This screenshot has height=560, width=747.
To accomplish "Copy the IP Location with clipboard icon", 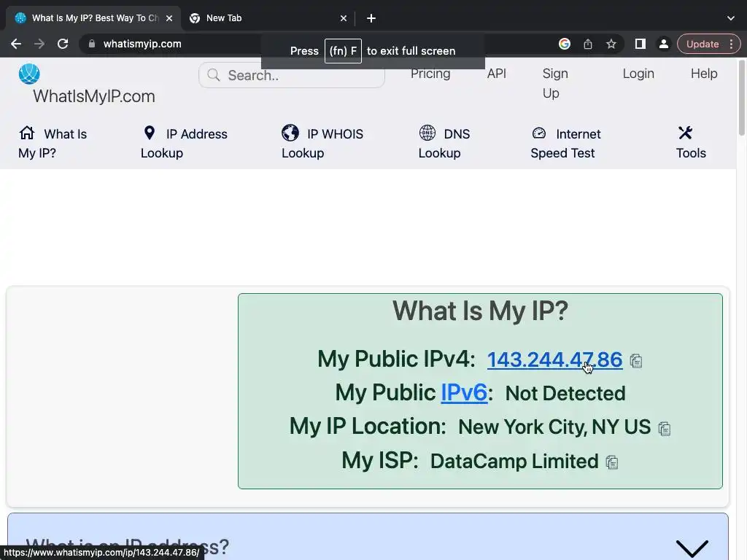I will click(x=665, y=429).
